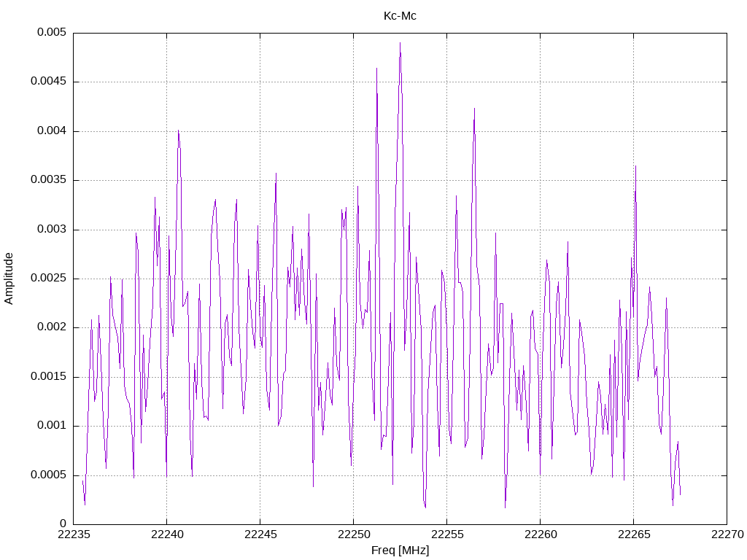Click the y-axis tick label 0.001
This screenshot has width=747, height=560.
(52, 426)
